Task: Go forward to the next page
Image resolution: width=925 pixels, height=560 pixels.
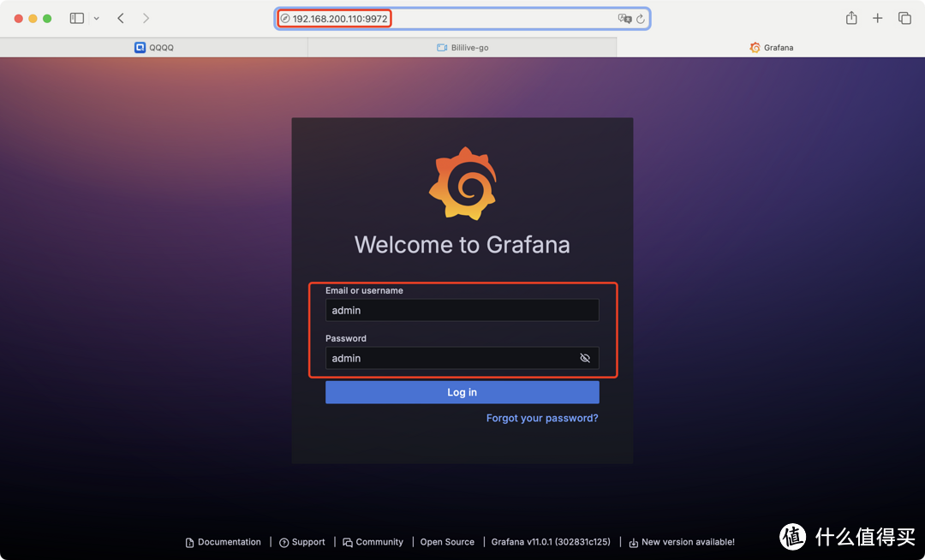Action: 146,18
